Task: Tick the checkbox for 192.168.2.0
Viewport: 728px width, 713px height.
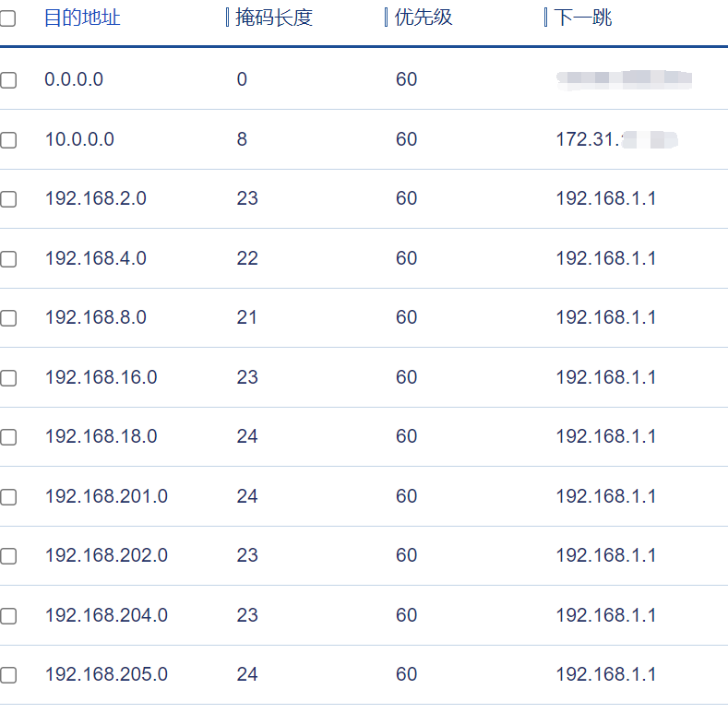Action: pos(8,199)
